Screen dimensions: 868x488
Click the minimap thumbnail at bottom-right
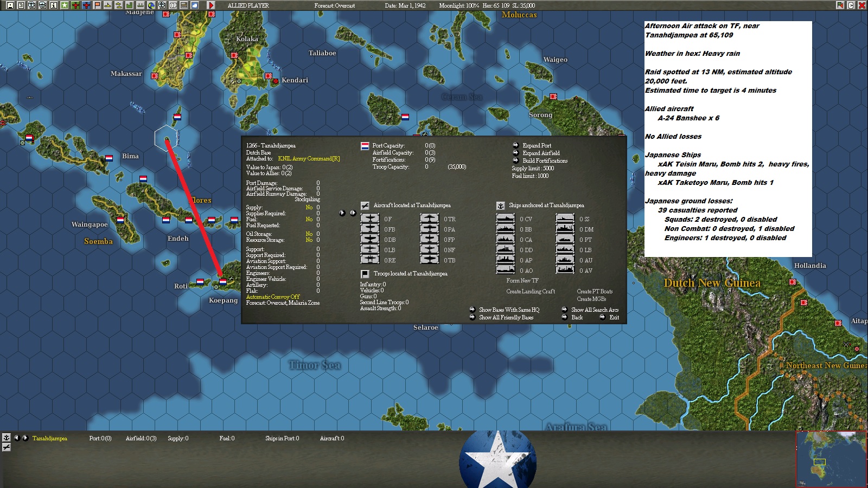[831, 459]
